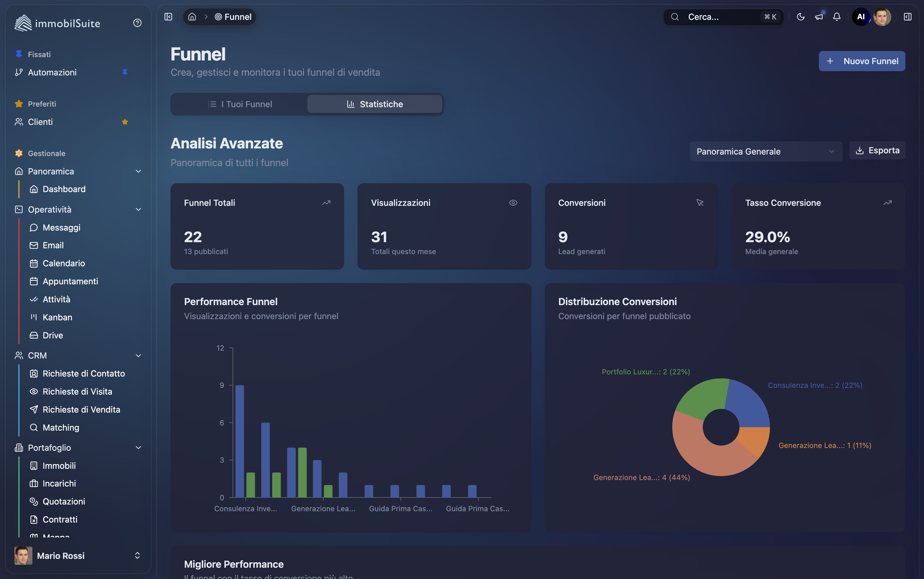Open the Drive storage

53,335
